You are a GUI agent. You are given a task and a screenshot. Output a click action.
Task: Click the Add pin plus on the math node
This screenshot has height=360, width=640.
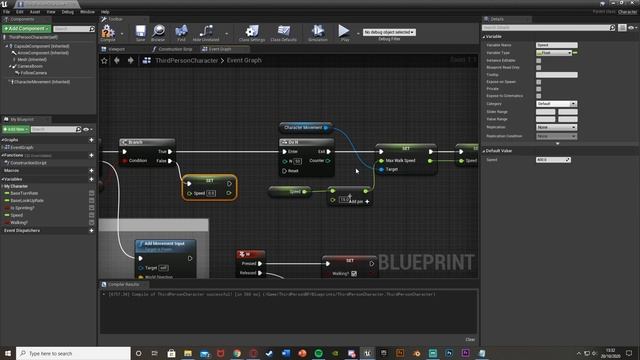pos(367,201)
